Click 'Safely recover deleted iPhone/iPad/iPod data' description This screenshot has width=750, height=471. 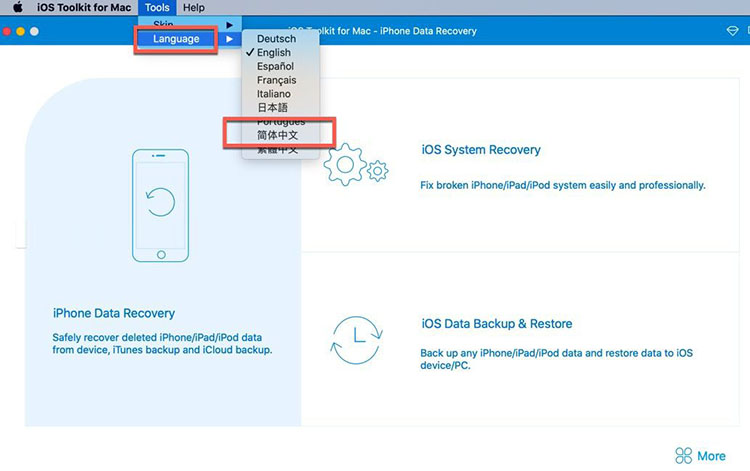pos(162,344)
